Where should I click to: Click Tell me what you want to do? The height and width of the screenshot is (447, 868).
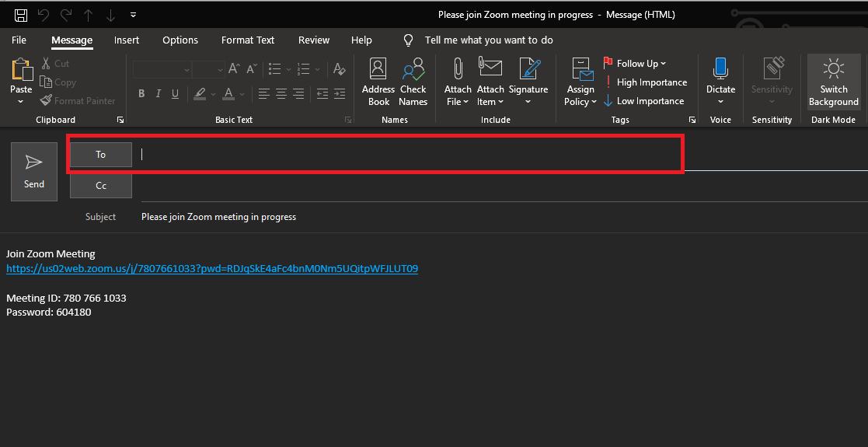[x=489, y=40]
